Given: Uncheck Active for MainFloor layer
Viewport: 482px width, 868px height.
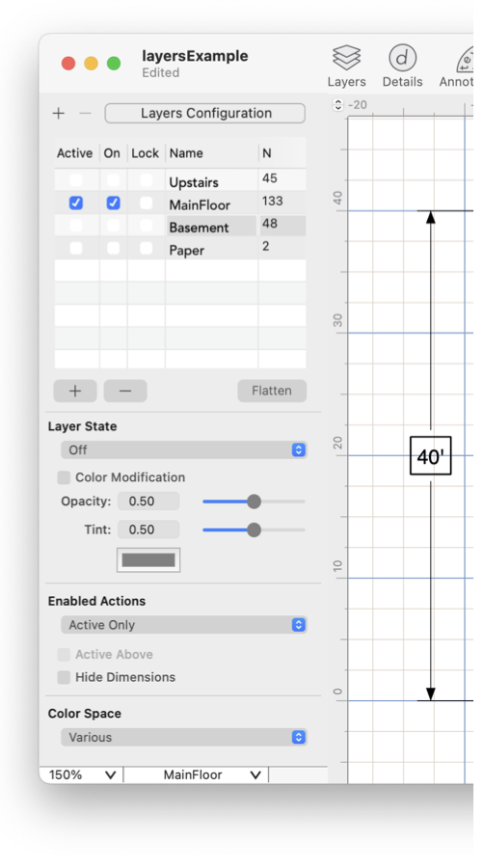Looking at the screenshot, I should [76, 203].
